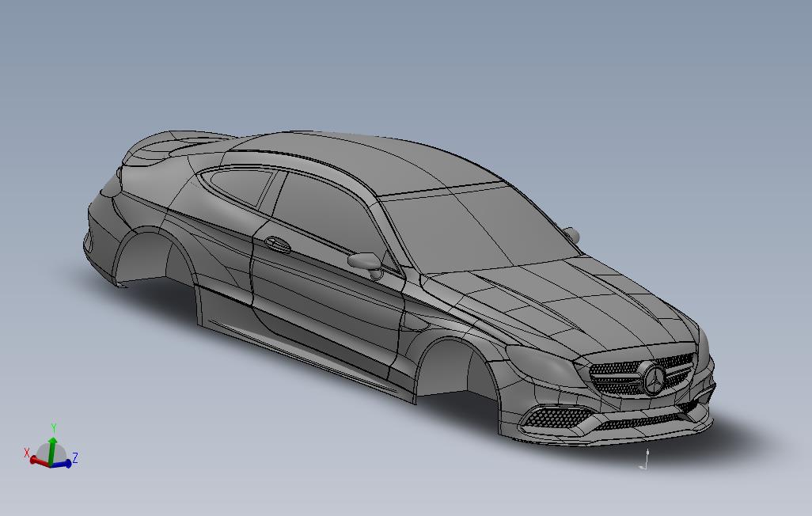The image size is (812, 516).
Task: Select the far side mirror of the car
Action: pos(571,235)
